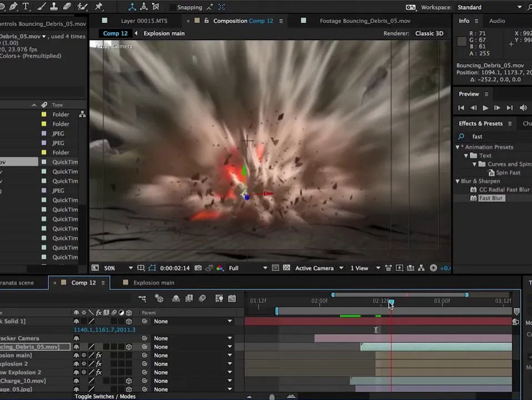This screenshot has width=532, height=400.
Task: Open the Graph Editor in the timeline
Action: [x=232, y=298]
